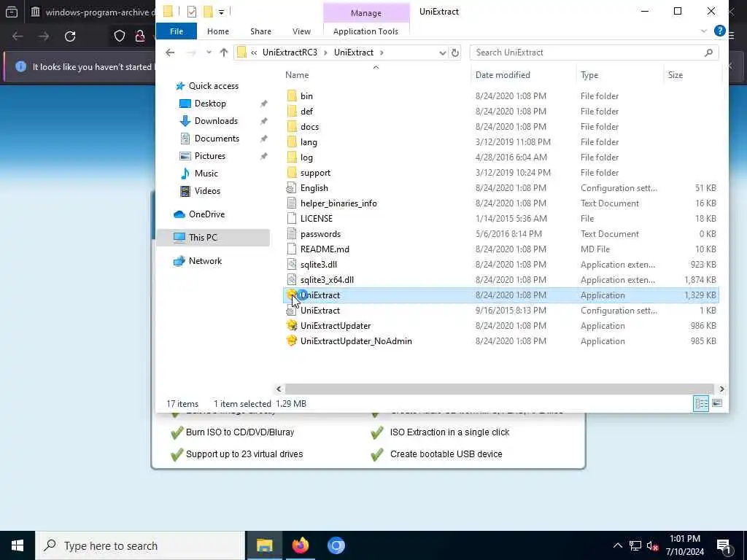This screenshot has width=747, height=560.
Task: Select UniExtractUpdater_NoAdmin application icon
Action: (292, 341)
